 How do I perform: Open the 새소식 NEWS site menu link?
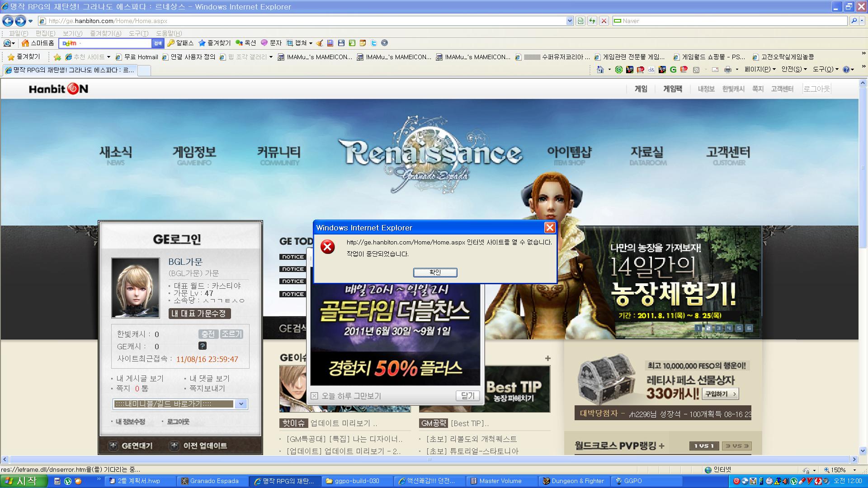[x=116, y=155]
